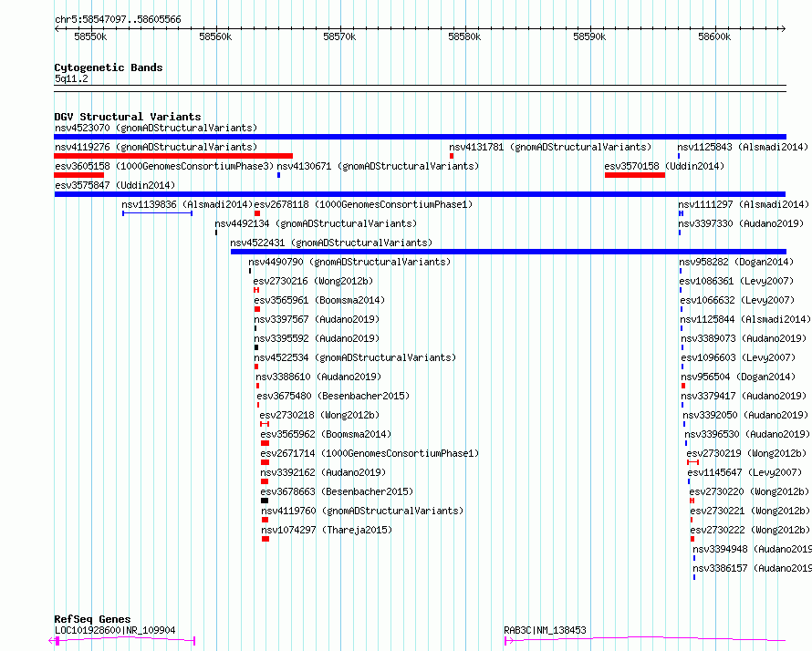Screen dimensions: 812x651
Task: Click the nsv1125843 (Alsmadi2014) label
Action: pyautogui.click(x=743, y=147)
